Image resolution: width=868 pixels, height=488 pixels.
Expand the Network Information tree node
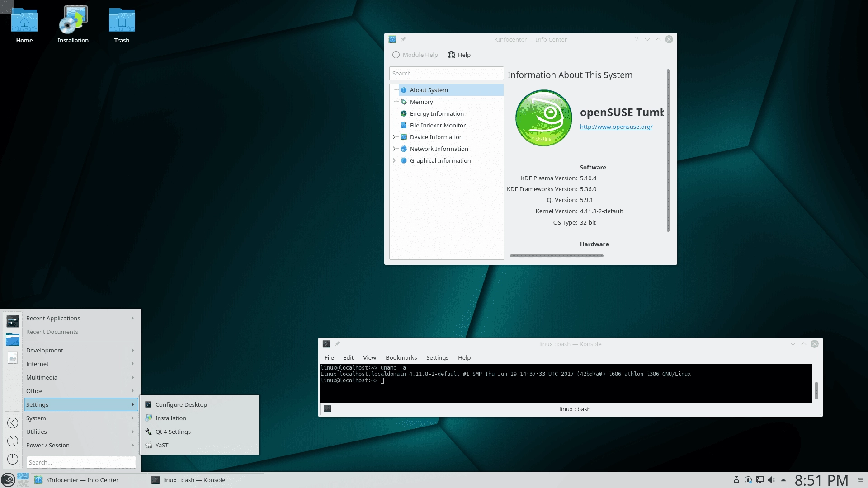(x=394, y=149)
